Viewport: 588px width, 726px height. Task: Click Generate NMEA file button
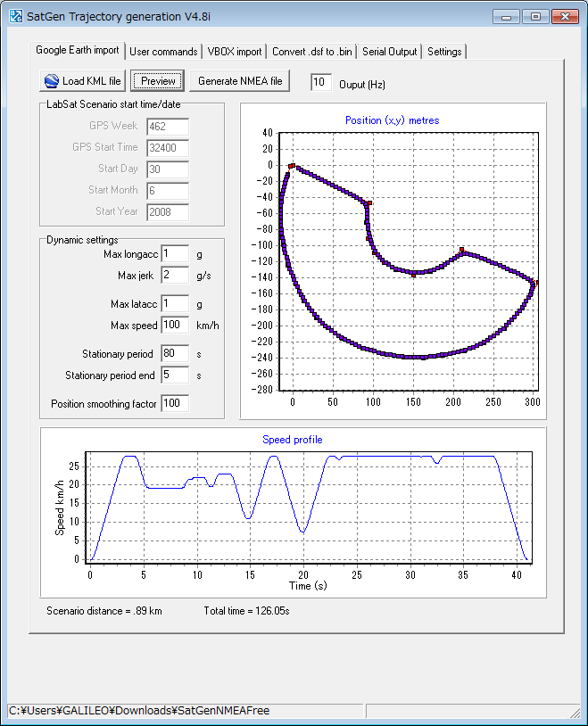coord(240,81)
